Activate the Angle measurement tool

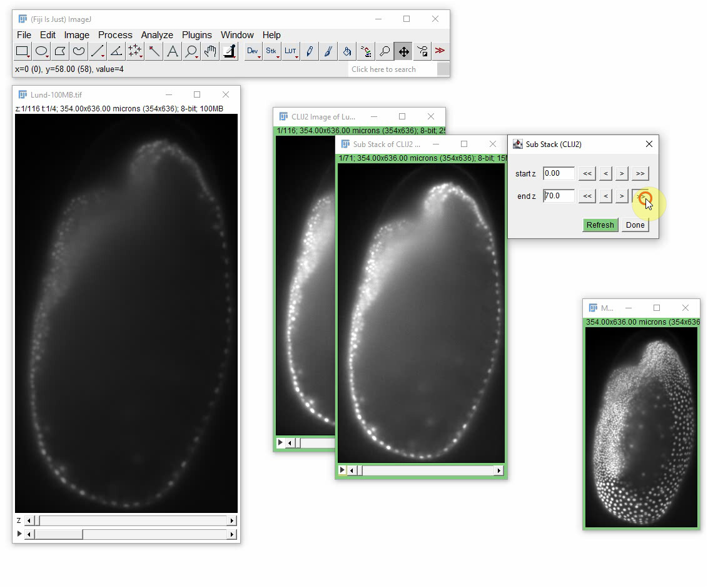pyautogui.click(x=116, y=51)
